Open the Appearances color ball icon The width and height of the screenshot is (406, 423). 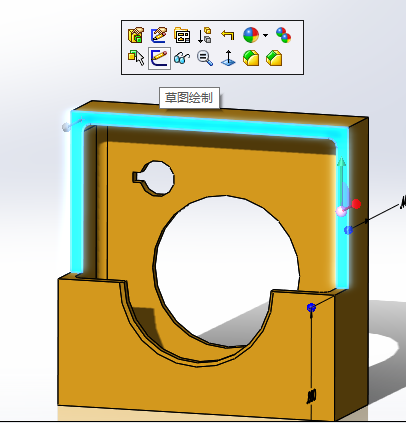[251, 35]
